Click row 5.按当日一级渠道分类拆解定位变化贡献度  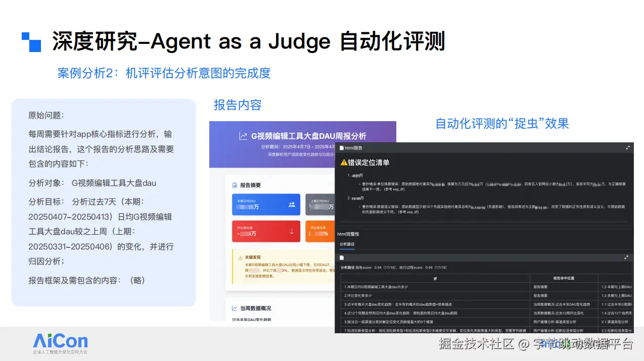tap(435, 322)
